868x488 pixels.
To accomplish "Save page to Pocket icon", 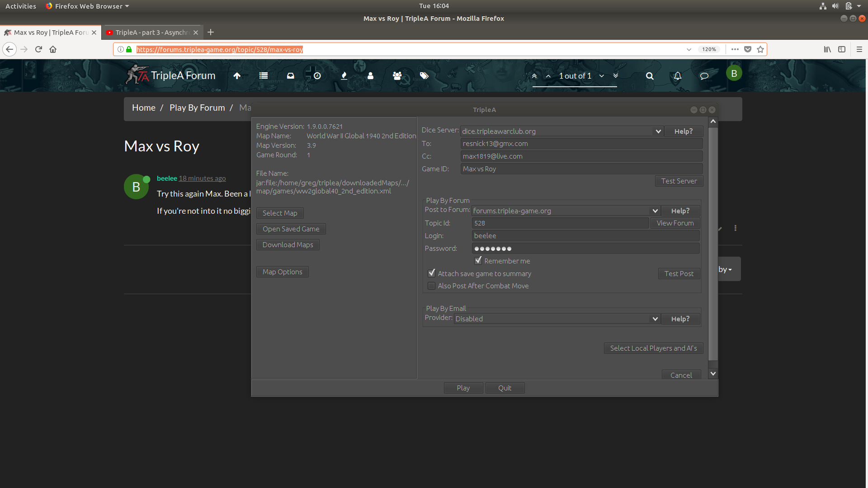I will click(748, 49).
